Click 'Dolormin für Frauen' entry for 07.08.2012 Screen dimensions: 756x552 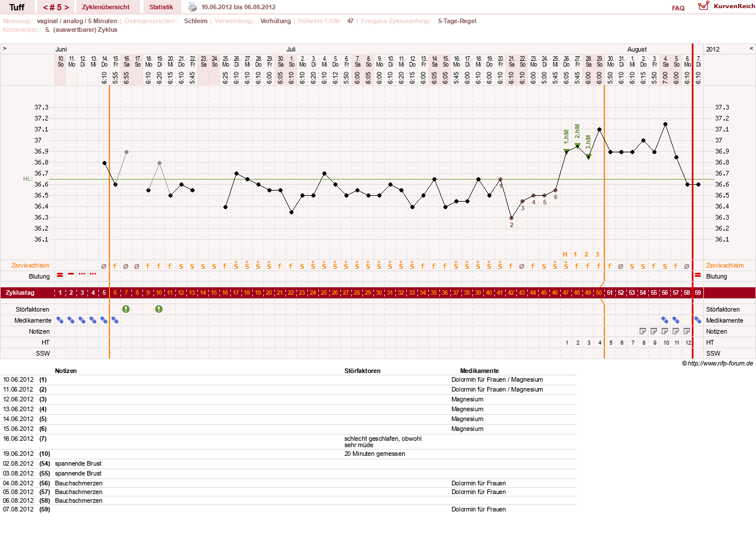pos(479,509)
